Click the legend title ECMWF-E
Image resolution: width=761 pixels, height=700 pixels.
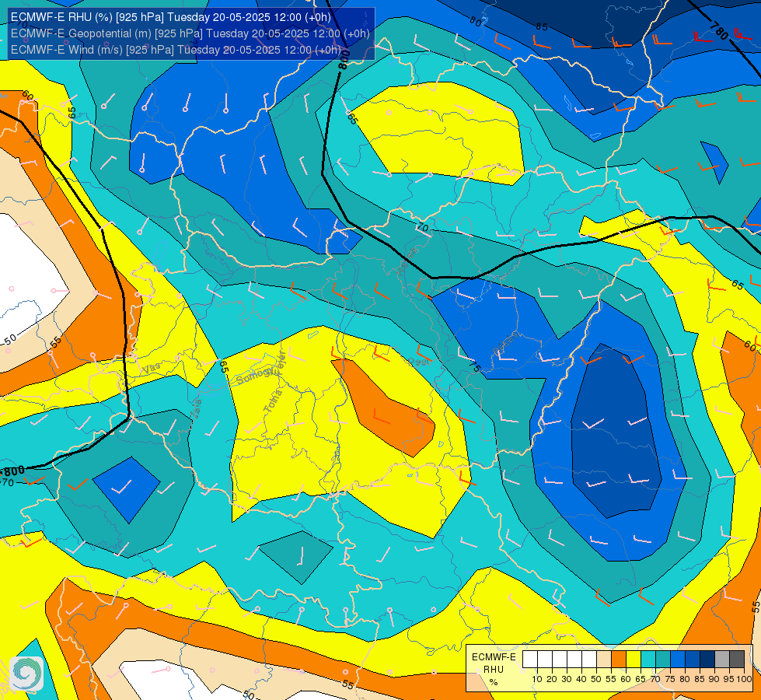coord(494,656)
